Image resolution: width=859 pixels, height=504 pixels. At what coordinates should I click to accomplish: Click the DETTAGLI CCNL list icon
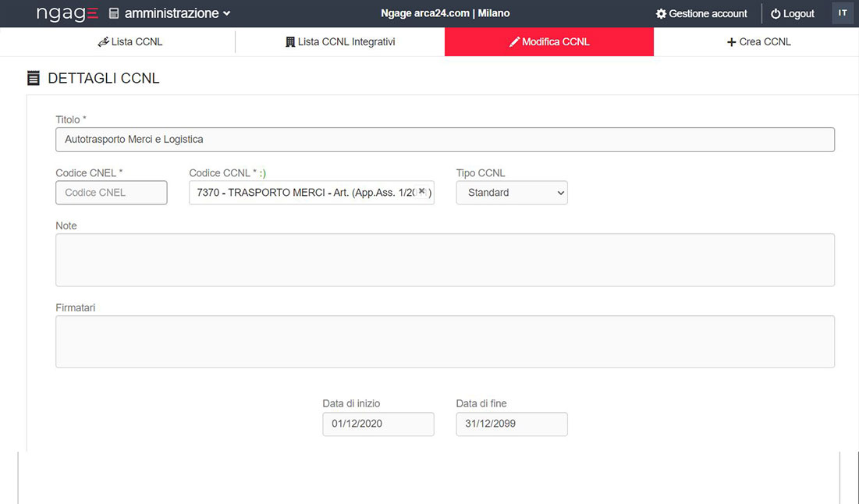(34, 78)
